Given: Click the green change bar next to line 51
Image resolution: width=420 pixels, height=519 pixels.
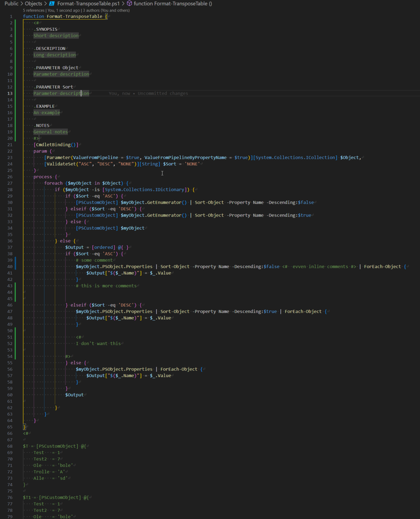Looking at the screenshot, I should click(x=16, y=337).
